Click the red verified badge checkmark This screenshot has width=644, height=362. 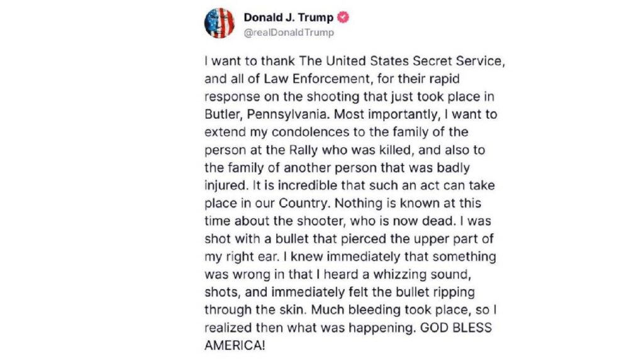[x=343, y=17]
